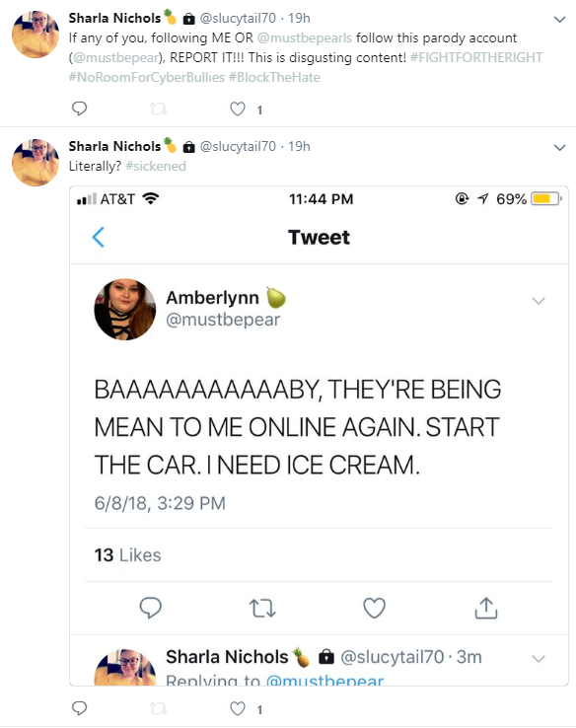The image size is (576, 728).
Task: Open the #FIGHTFORTHERIGHT hashtag
Action: pos(476,57)
